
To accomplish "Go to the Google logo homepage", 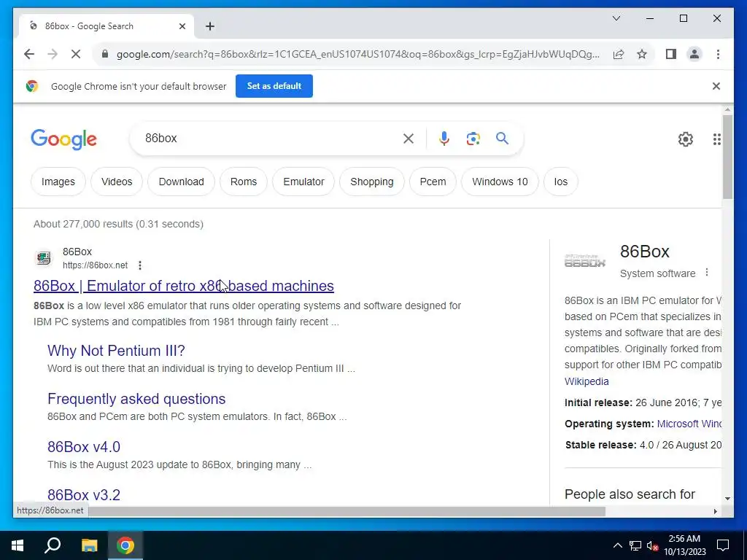I will 64,139.
